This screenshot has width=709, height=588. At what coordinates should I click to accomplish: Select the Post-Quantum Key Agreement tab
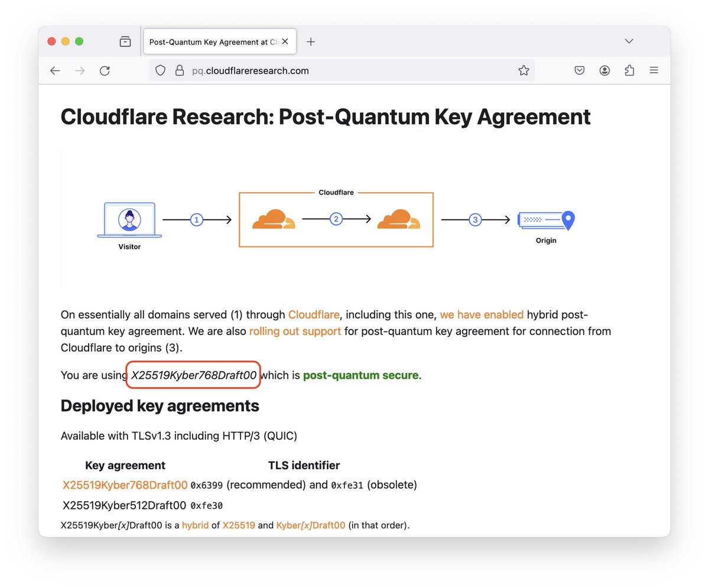pyautogui.click(x=219, y=42)
